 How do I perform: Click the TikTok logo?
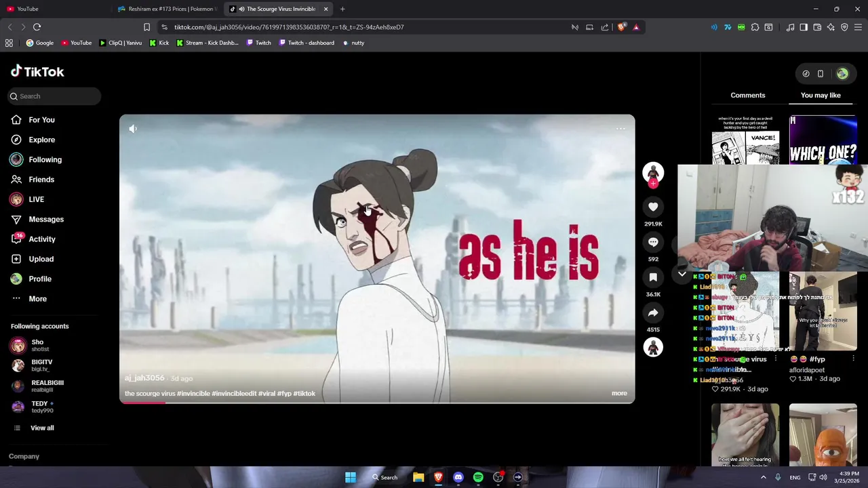coord(37,71)
